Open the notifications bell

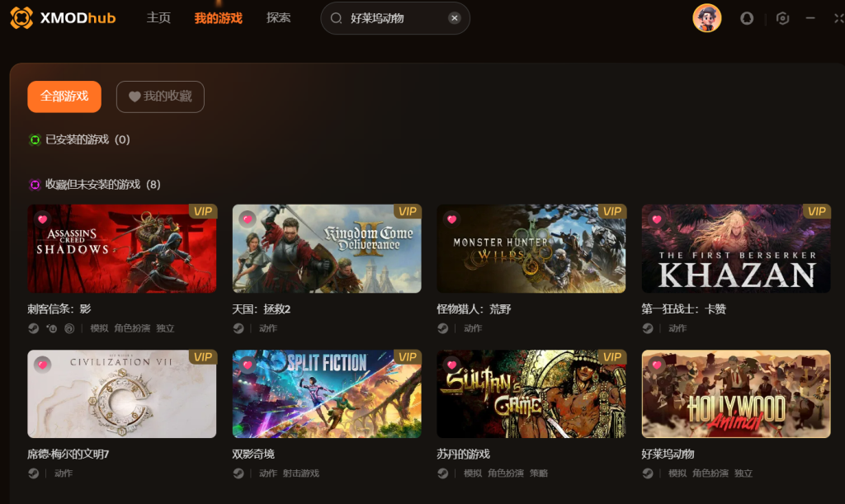(x=746, y=18)
